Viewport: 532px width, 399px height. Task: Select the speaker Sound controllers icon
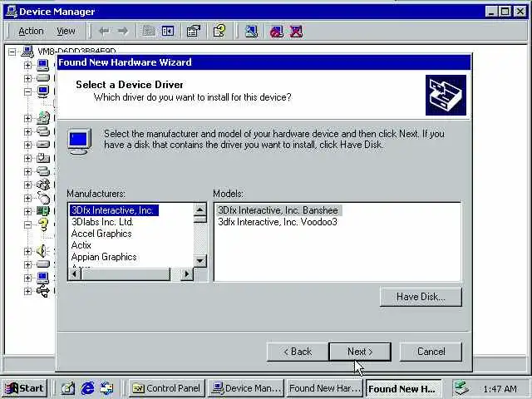tap(42, 251)
